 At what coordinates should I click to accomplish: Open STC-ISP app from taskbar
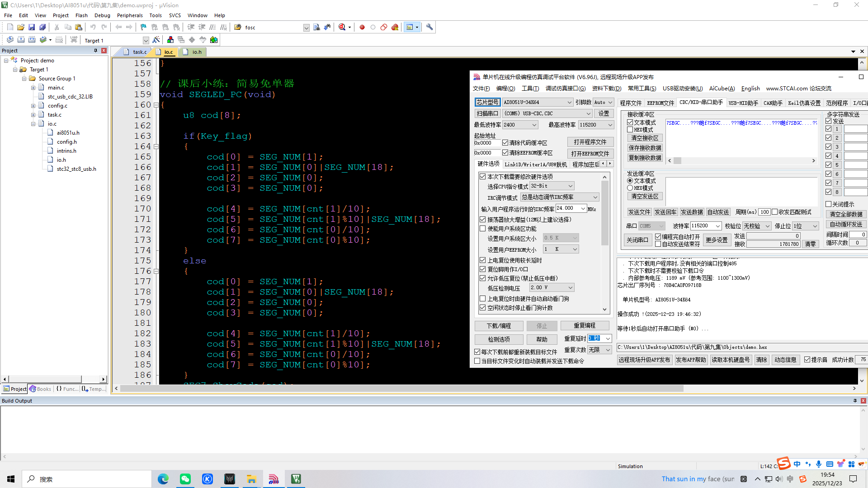(274, 479)
